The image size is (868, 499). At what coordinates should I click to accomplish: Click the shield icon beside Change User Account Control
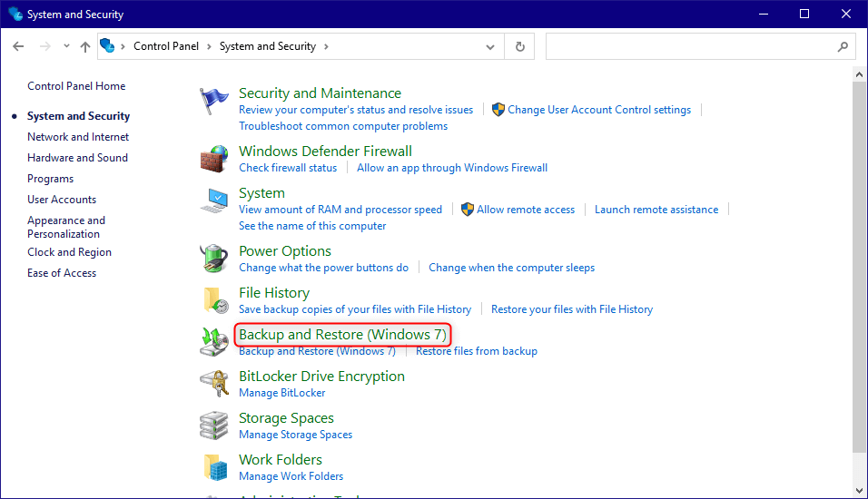pyautogui.click(x=498, y=110)
